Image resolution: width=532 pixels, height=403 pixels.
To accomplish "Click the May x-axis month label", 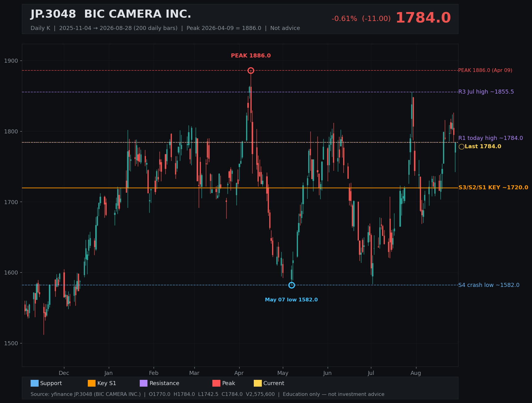I will click(x=283, y=373).
